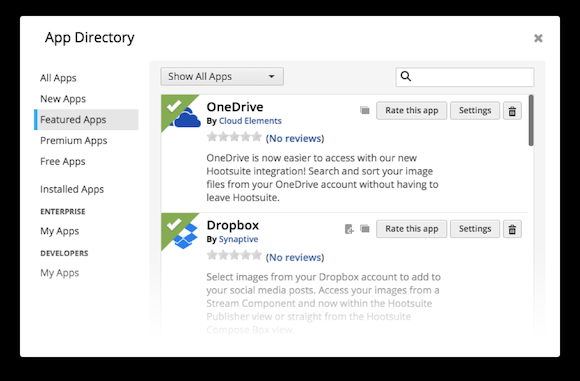Open My Apps under Enterprise
Viewport: 580px width, 381px height.
pos(60,231)
